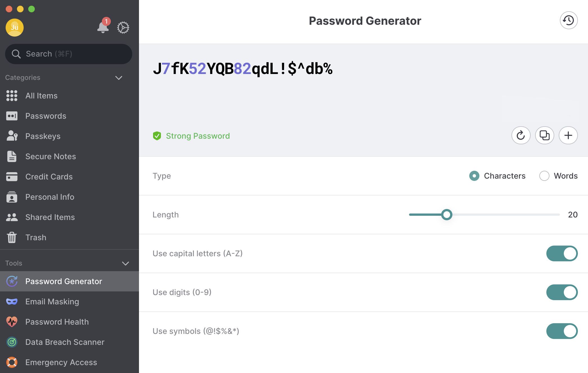Image resolution: width=588 pixels, height=373 pixels.
Task: Drag password length slider
Action: click(446, 214)
